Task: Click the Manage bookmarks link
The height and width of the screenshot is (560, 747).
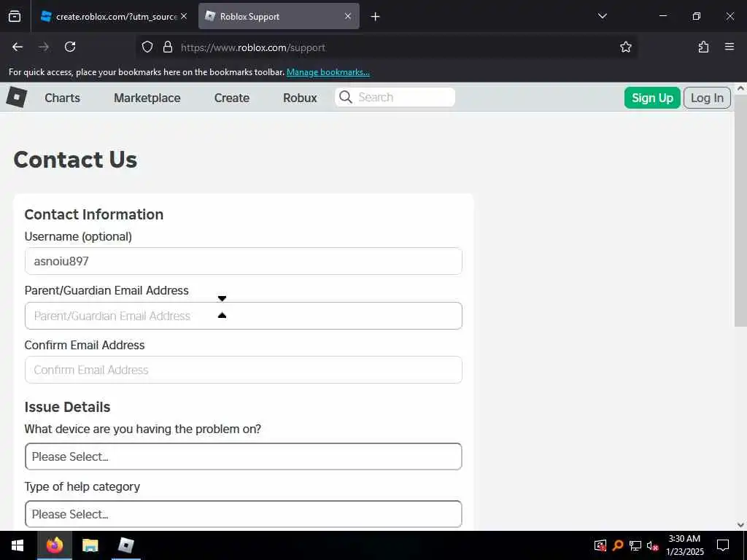Action: pos(328,72)
